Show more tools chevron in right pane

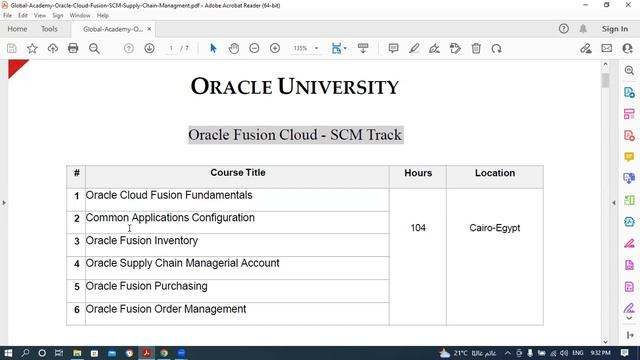tap(629, 318)
